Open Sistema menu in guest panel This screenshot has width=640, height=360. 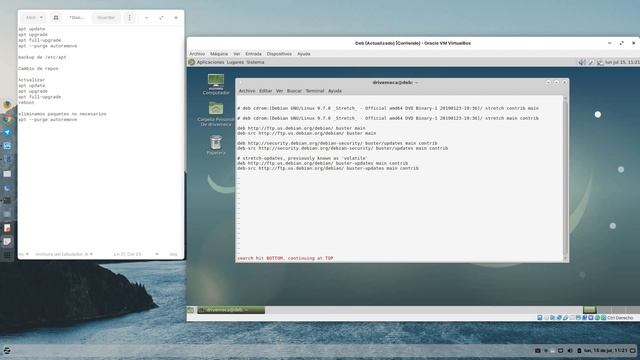pos(255,62)
